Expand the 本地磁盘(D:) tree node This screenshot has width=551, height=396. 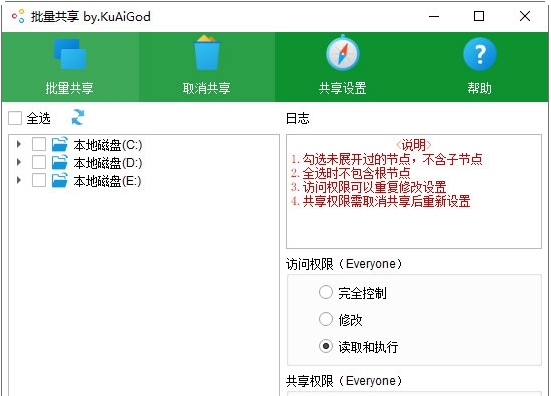click(19, 162)
